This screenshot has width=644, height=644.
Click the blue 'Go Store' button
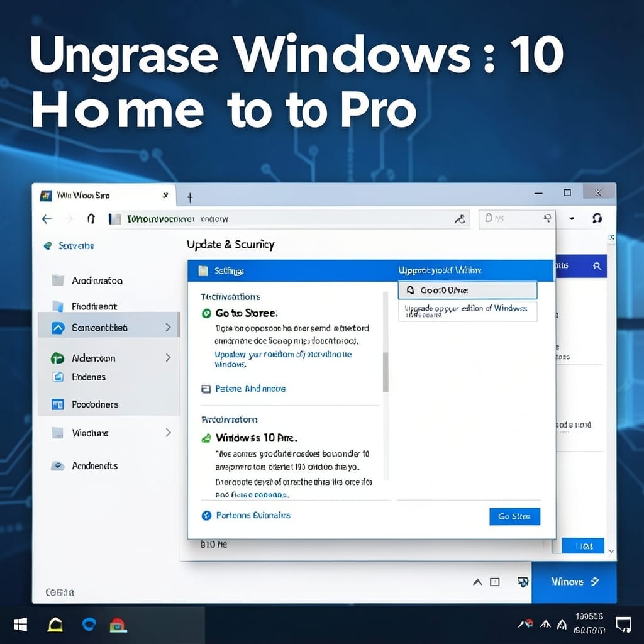[x=514, y=516]
